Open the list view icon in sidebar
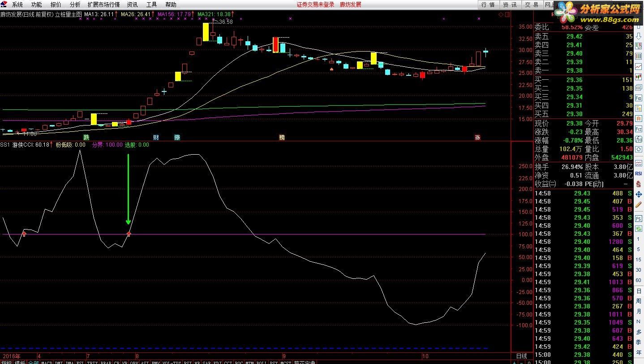The image size is (644, 364). [x=639, y=56]
